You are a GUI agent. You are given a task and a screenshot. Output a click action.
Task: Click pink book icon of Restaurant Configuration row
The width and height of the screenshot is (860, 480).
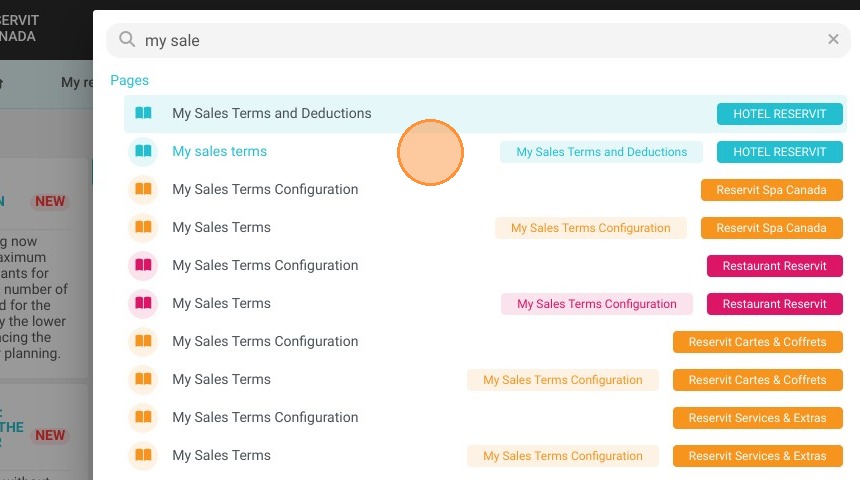coord(143,265)
